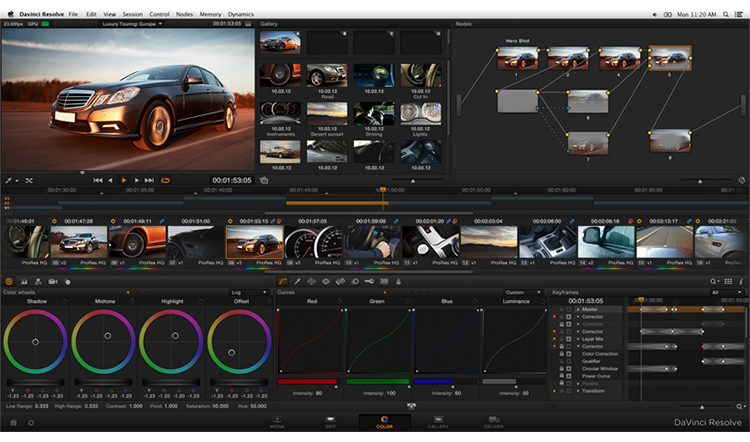Click the Home icon at bottom left
Viewport: 750px width, 442px height.
(14, 423)
